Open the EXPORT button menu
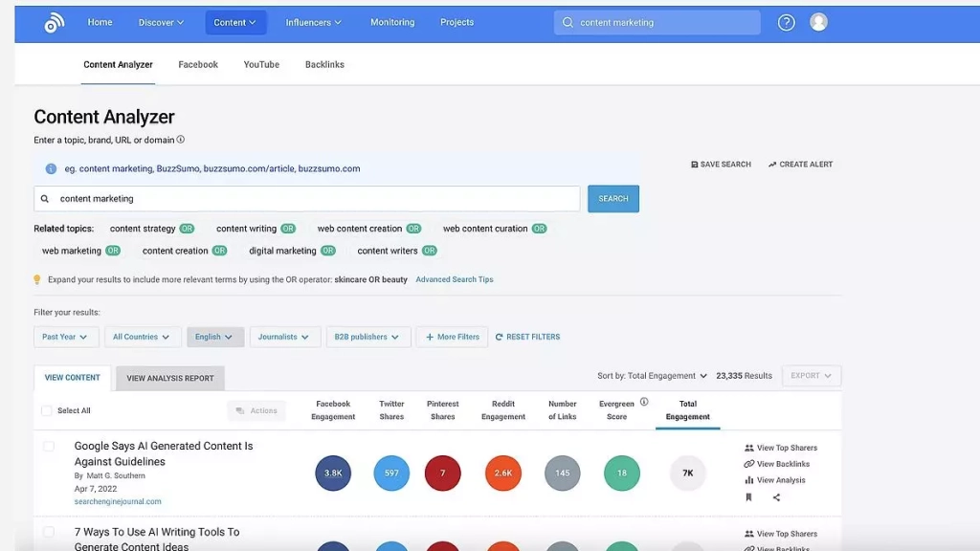The height and width of the screenshot is (551, 980). [812, 375]
